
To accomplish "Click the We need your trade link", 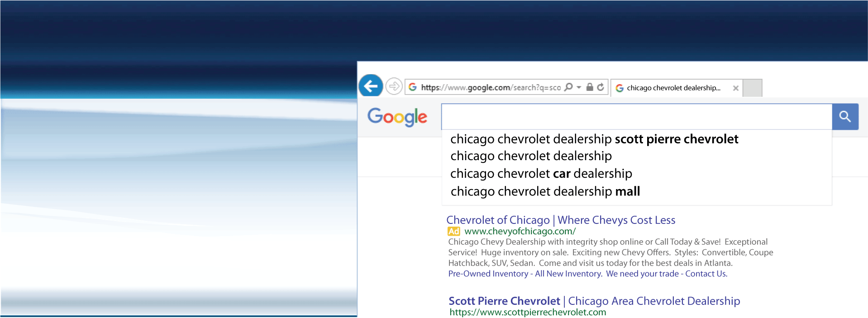I will point(642,274).
